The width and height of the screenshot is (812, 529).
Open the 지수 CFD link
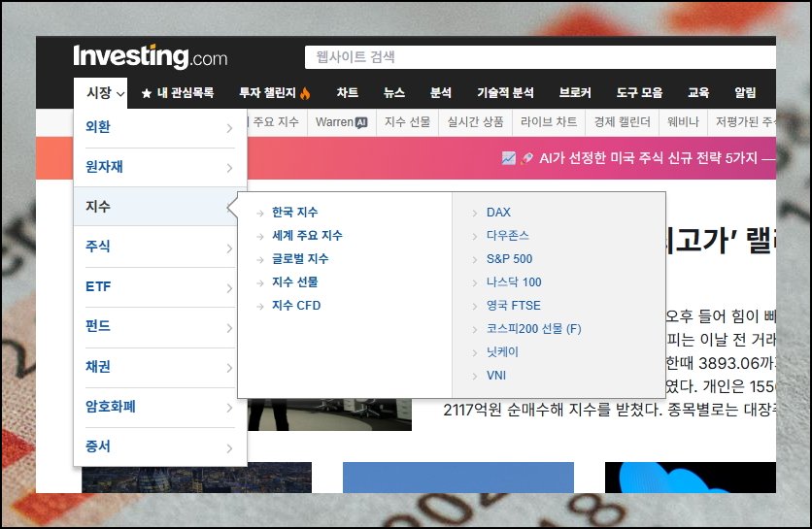[296, 306]
